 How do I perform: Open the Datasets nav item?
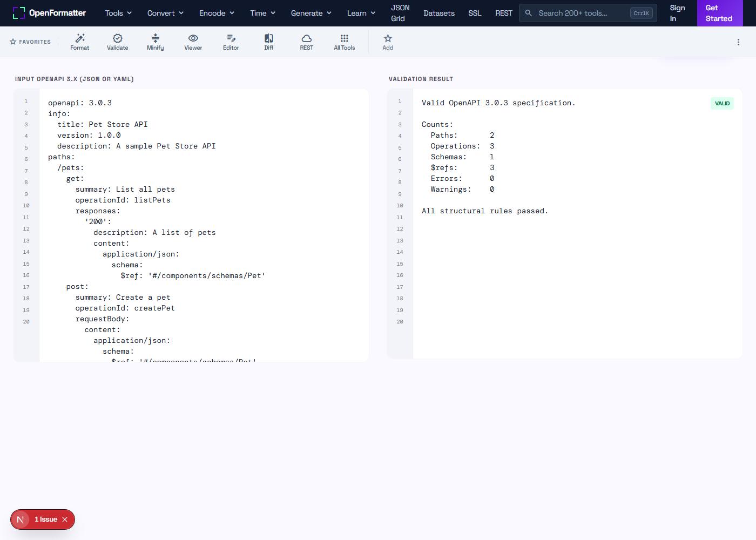click(x=439, y=13)
